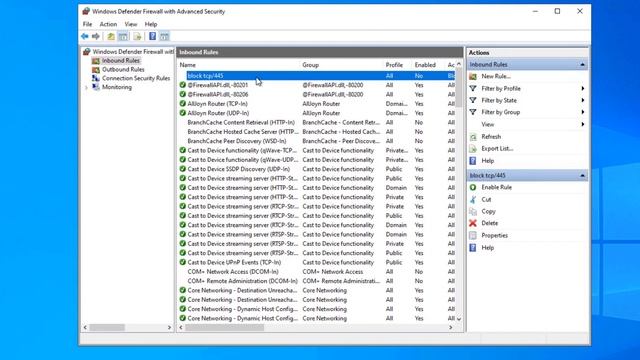Click the Connection Security Rules tree icon

pyautogui.click(x=96, y=78)
